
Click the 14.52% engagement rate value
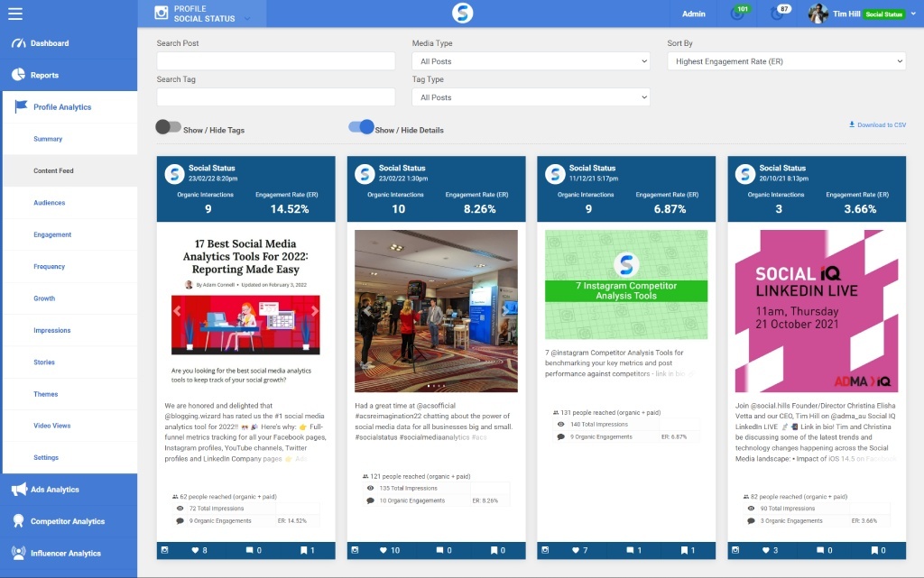pos(290,209)
